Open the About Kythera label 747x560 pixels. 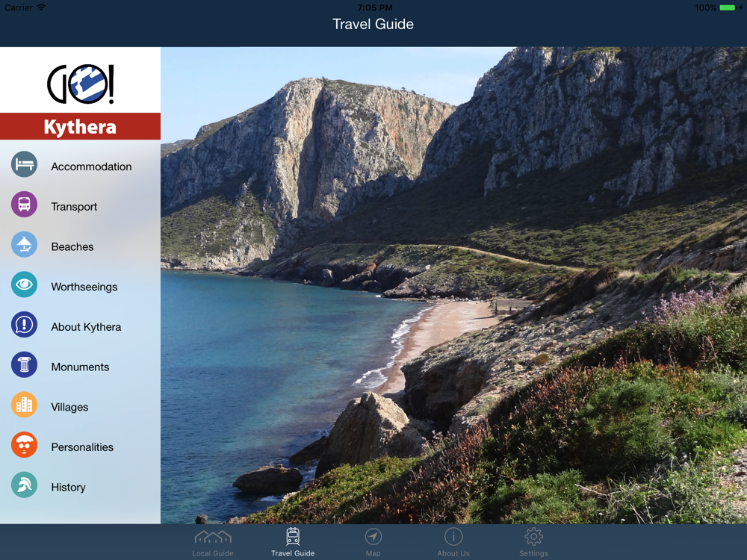[x=86, y=327]
